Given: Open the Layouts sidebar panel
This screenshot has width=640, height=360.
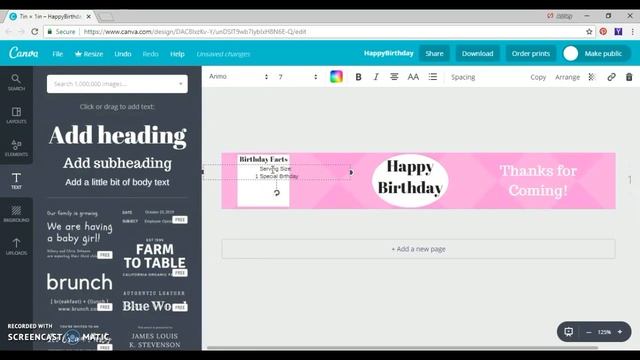Looking at the screenshot, I should (16, 115).
